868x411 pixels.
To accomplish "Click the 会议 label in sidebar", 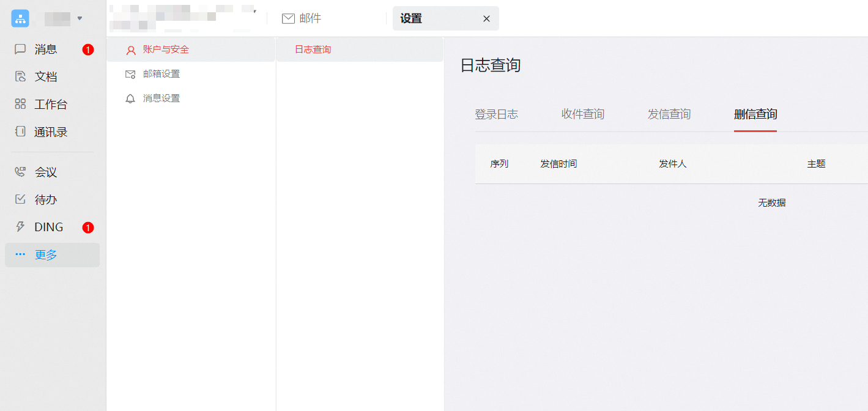I will [46, 172].
